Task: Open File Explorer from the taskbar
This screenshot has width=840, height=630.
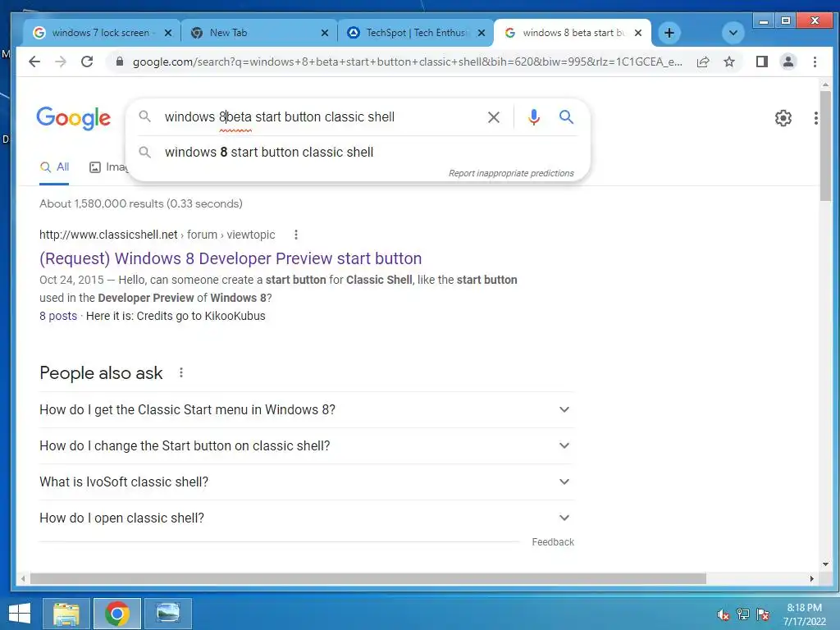Action: [x=66, y=614]
